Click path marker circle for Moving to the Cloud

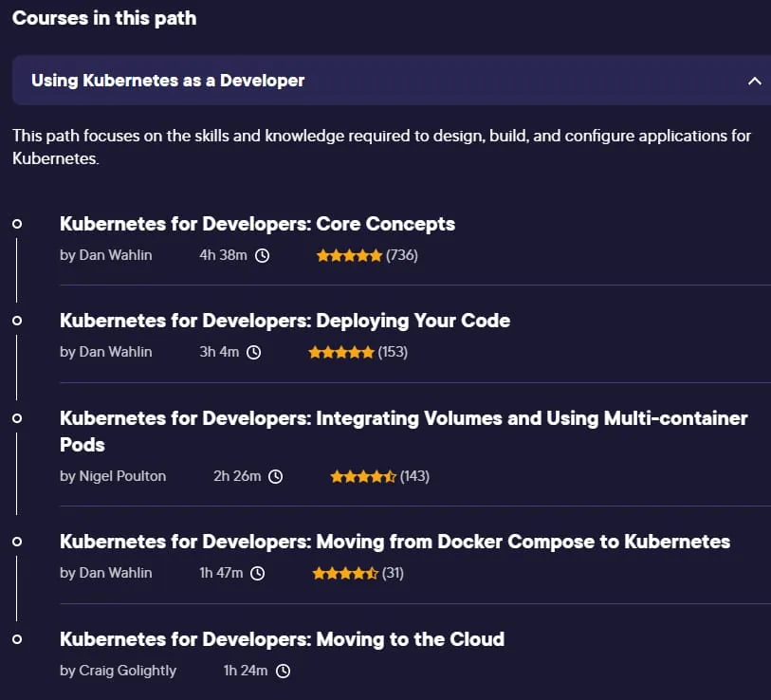(x=17, y=640)
